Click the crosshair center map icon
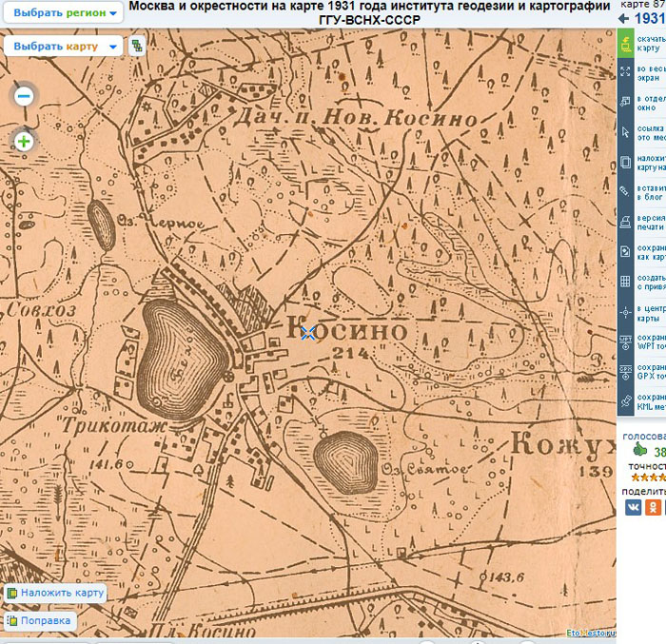Viewport: 666px width, 644px height. click(x=625, y=313)
